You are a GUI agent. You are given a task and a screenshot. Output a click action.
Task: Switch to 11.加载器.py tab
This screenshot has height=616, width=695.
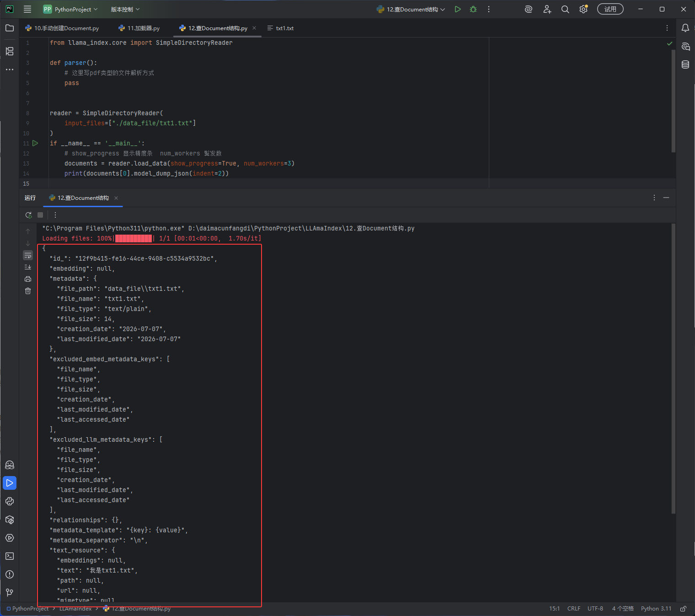[139, 28]
